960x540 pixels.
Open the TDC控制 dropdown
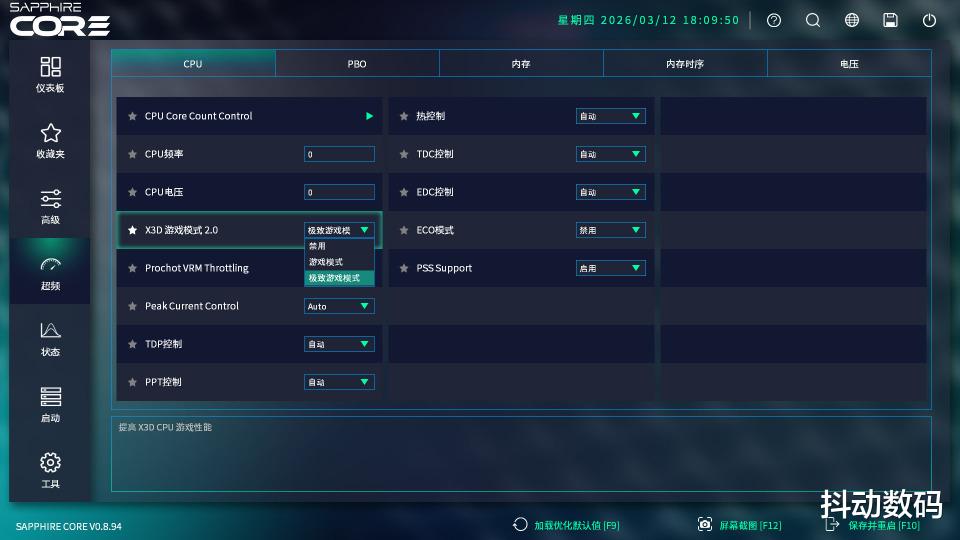click(x=610, y=154)
